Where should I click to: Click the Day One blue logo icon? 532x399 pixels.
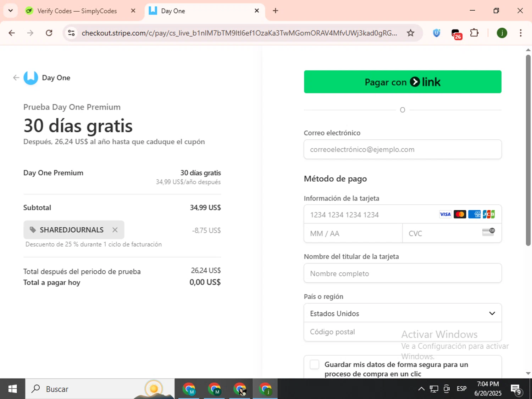[x=31, y=78]
